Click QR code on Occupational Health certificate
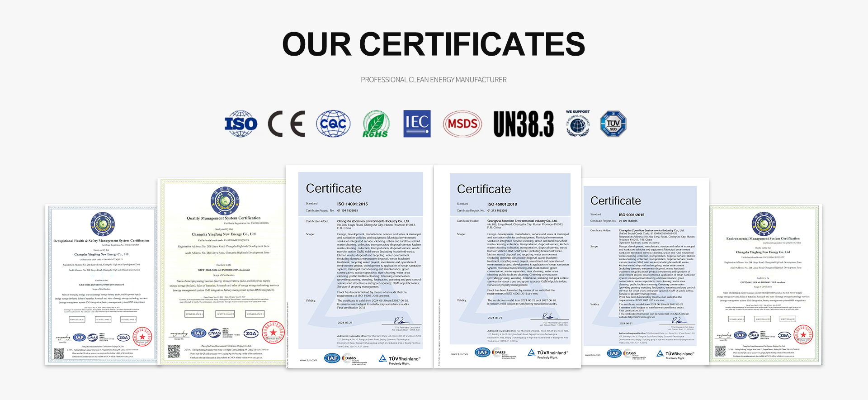 coord(59,353)
